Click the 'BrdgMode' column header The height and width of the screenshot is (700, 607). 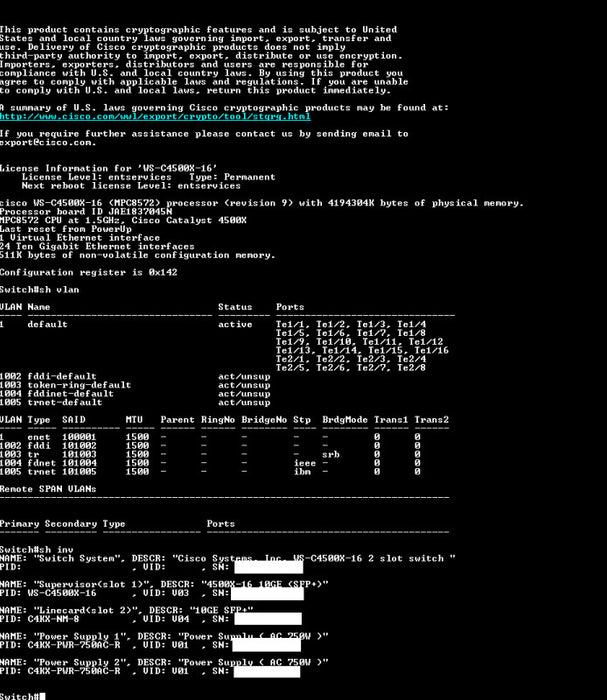(x=345, y=420)
